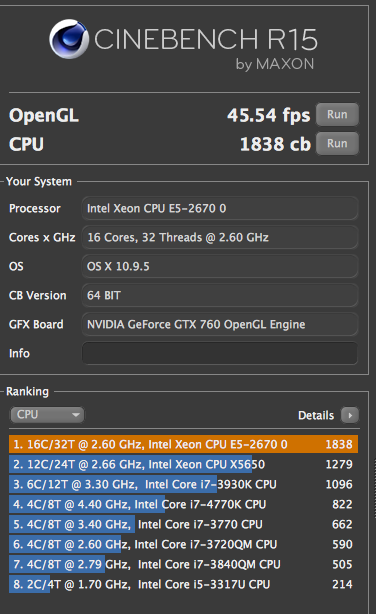Click the Processor name field
The width and height of the screenshot is (376, 614).
pyautogui.click(x=220, y=208)
